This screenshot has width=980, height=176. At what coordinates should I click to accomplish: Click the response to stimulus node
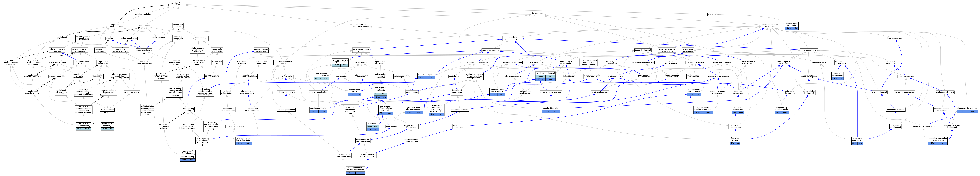pos(178,26)
